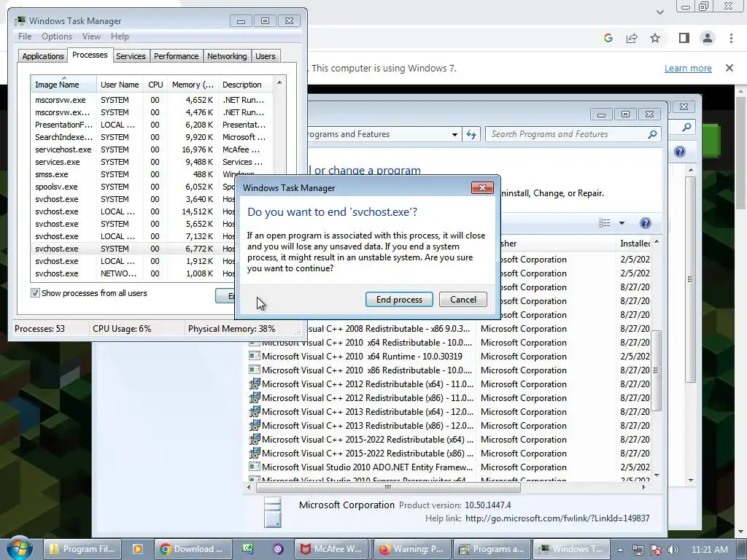Click the process list scroll up arrow
The image size is (747, 560).
coord(279,83)
